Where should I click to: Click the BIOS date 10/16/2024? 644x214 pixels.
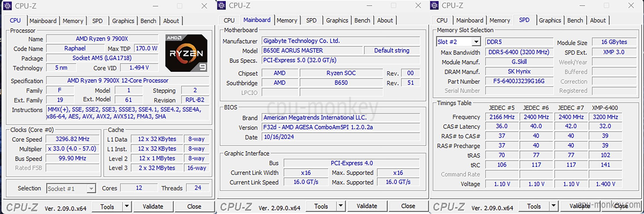341,137
